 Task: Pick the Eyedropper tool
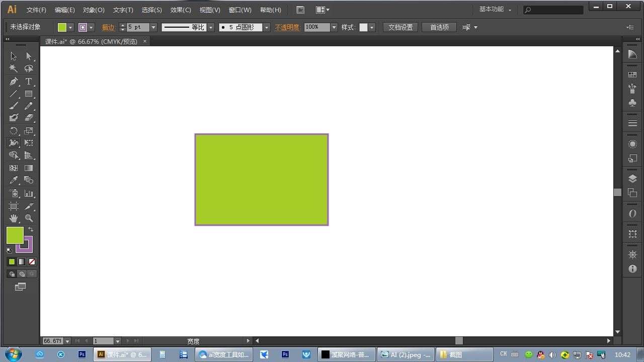(14, 180)
